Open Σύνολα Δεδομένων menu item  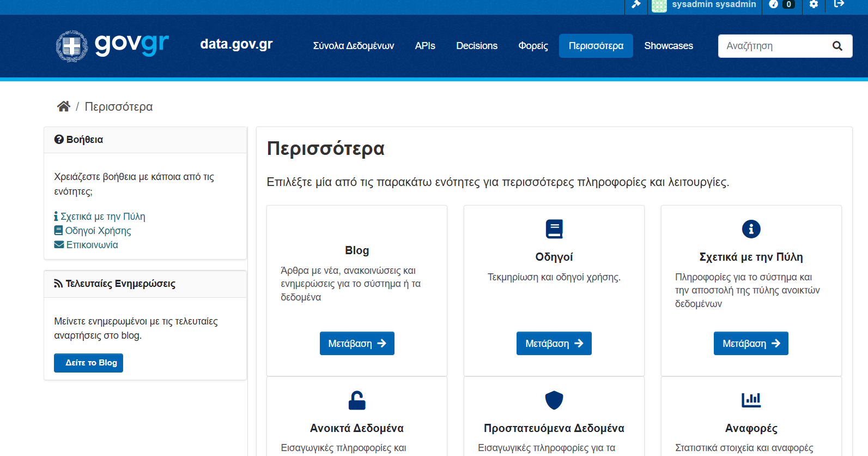pos(353,46)
